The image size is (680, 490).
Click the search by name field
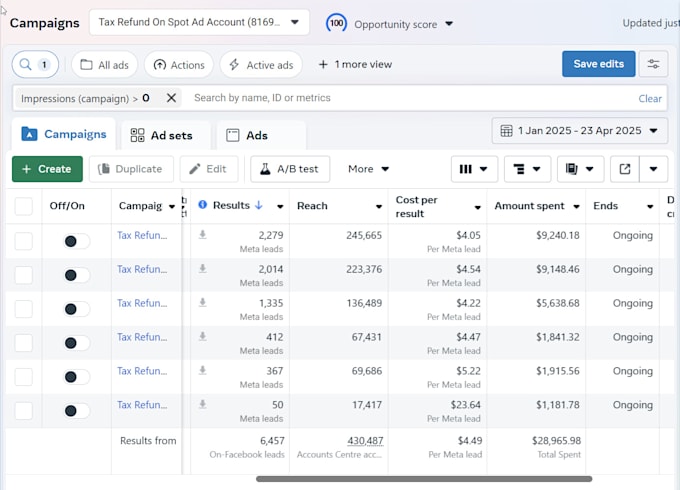tap(408, 98)
